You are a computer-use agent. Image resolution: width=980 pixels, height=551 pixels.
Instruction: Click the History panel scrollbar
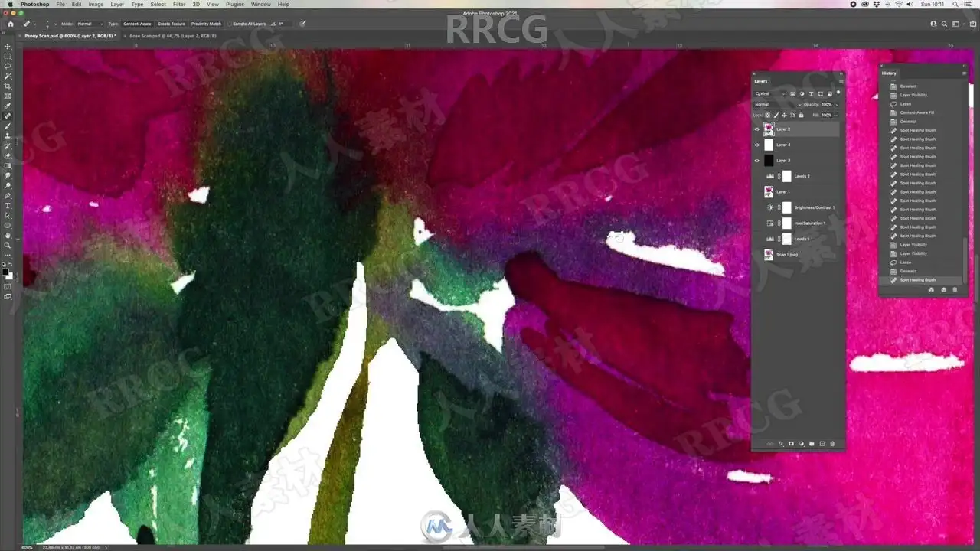965,260
